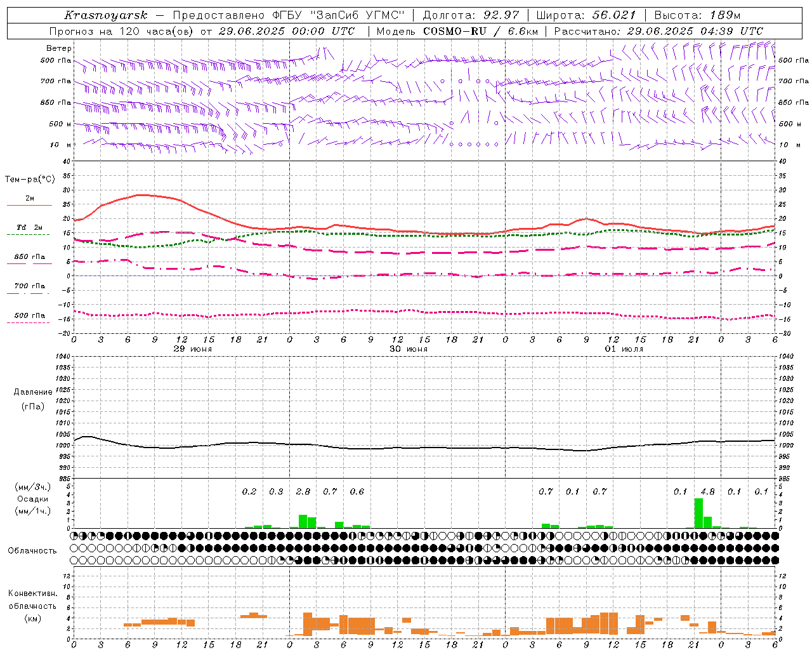Viewport: 812px width, 650px height.
Task: Select the station height 189м
Action: coord(724,15)
